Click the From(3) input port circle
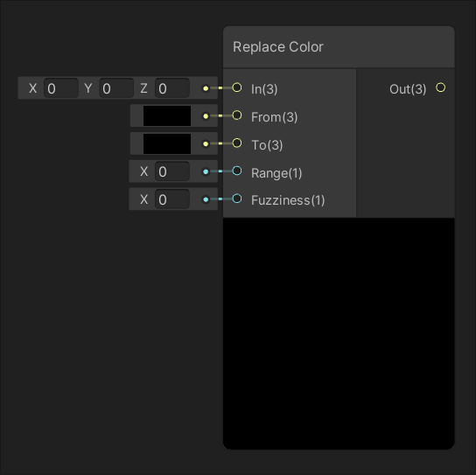This screenshot has width=476, height=475. point(237,115)
